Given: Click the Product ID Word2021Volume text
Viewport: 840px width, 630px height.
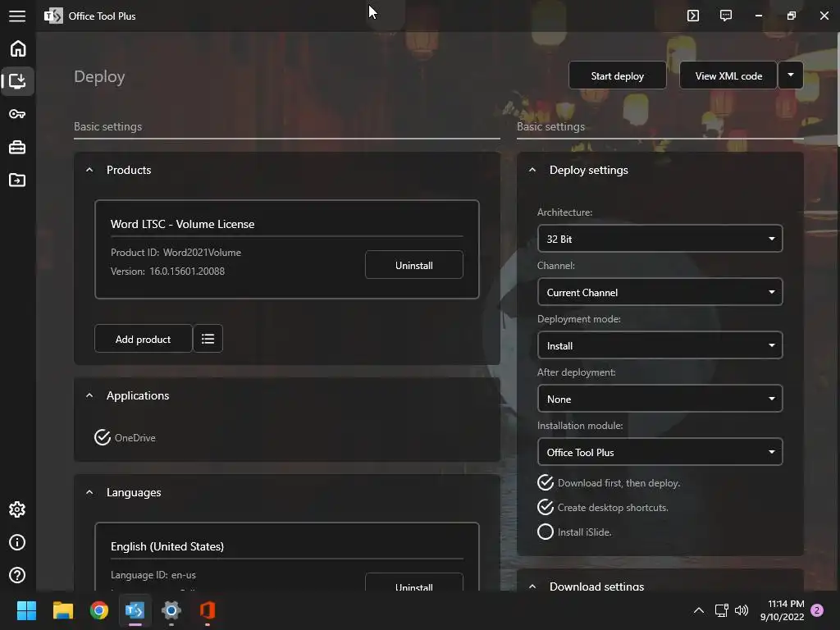Looking at the screenshot, I should (x=176, y=253).
